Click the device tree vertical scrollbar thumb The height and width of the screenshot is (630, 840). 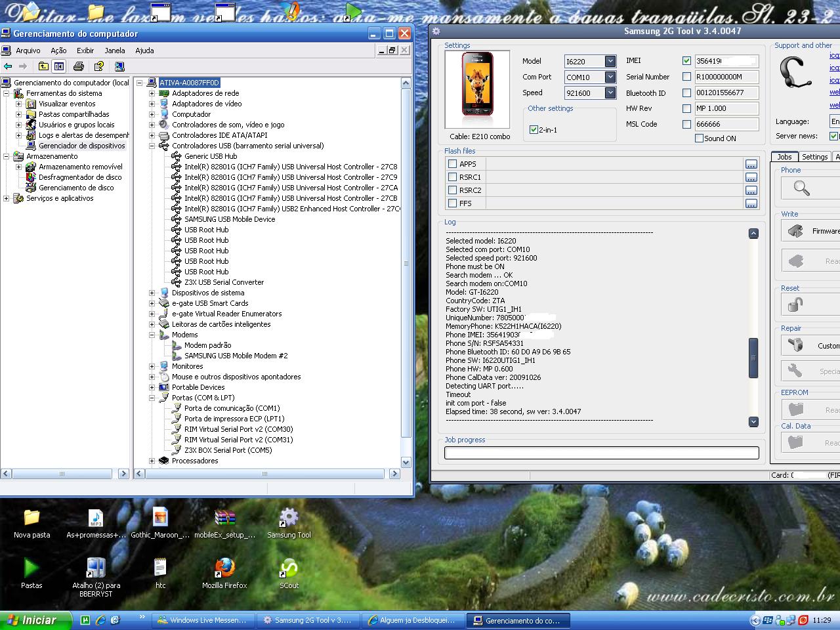coord(406,264)
